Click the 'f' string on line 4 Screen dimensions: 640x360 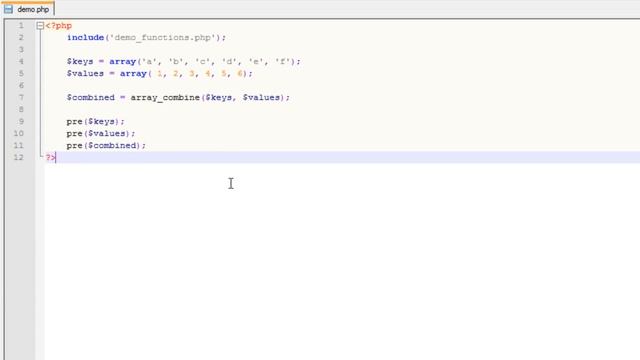tap(282, 62)
